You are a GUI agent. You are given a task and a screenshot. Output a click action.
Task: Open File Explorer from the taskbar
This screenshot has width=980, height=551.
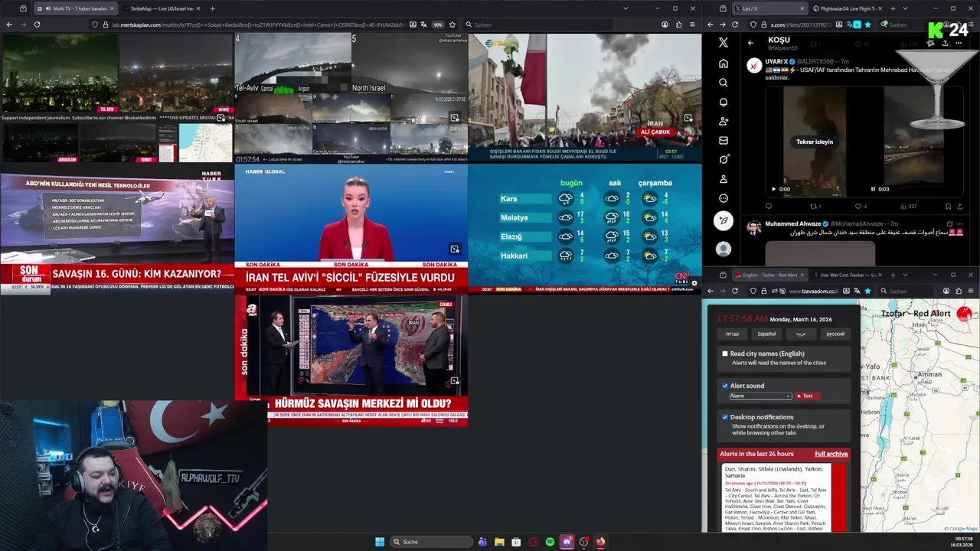point(499,542)
